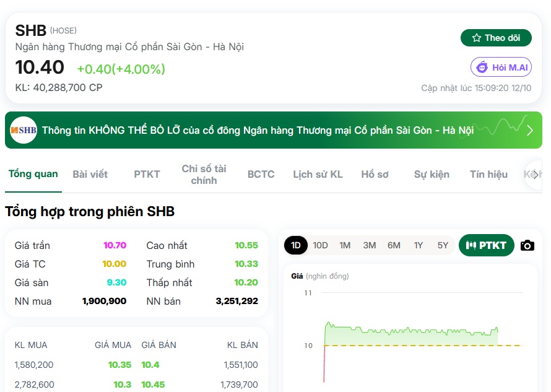The width and height of the screenshot is (551, 392).
Task: Switch to the Tín hiệu tab
Action: point(489,175)
